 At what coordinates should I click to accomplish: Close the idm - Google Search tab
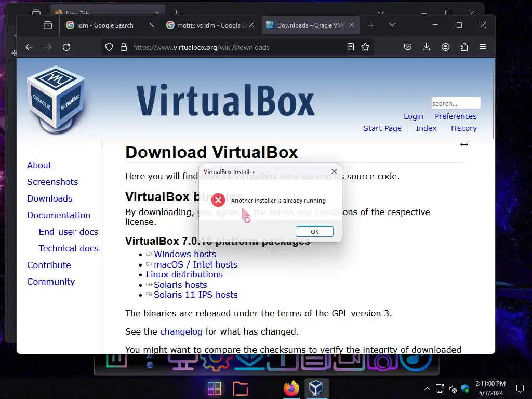coord(152,25)
